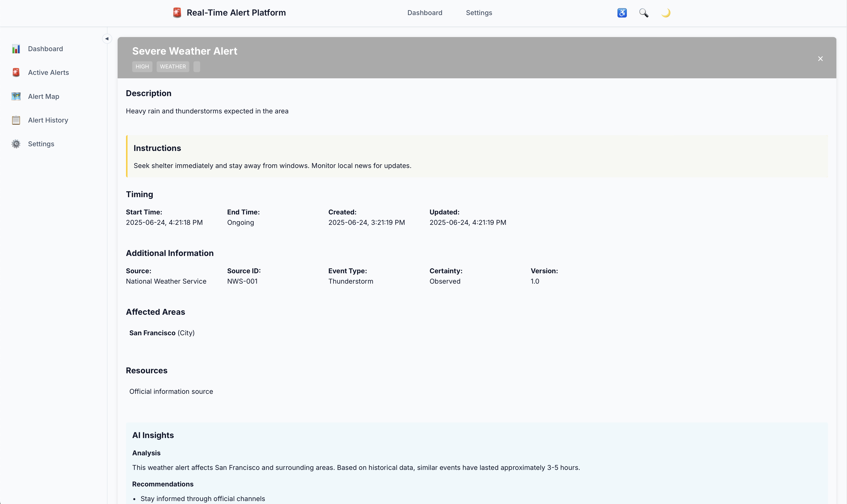
Task: Open Settings in top navigation
Action: [479, 13]
